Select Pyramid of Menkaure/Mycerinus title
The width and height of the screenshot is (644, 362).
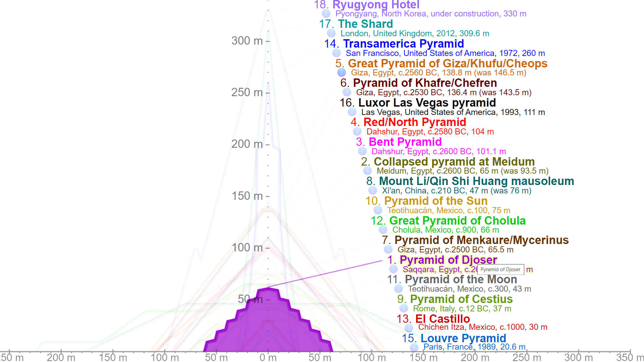click(481, 240)
